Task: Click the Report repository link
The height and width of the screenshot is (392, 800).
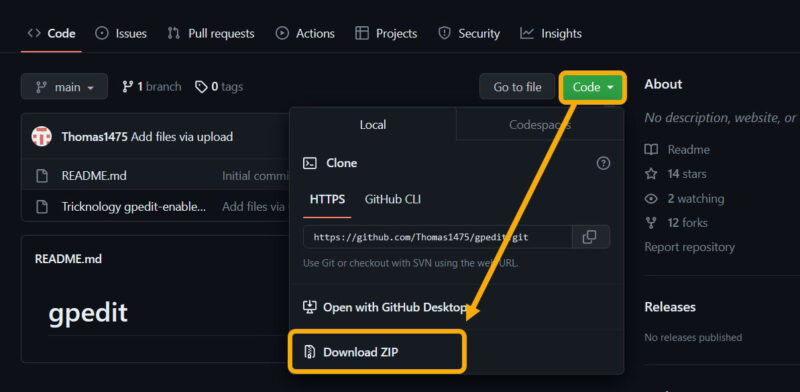Action: [x=689, y=248]
